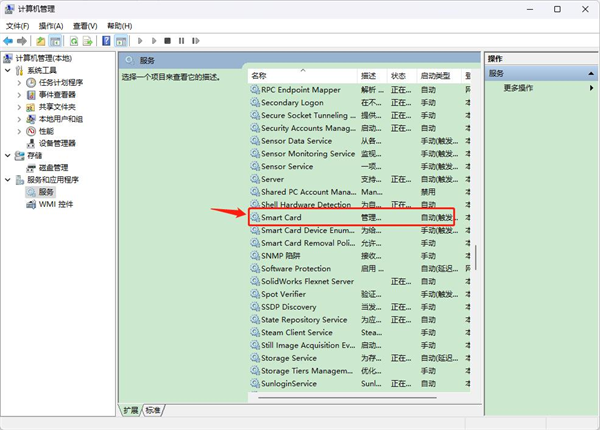Image resolution: width=600 pixels, height=430 pixels.
Task: Expand the 事件查看器 node
Action: tap(19, 95)
